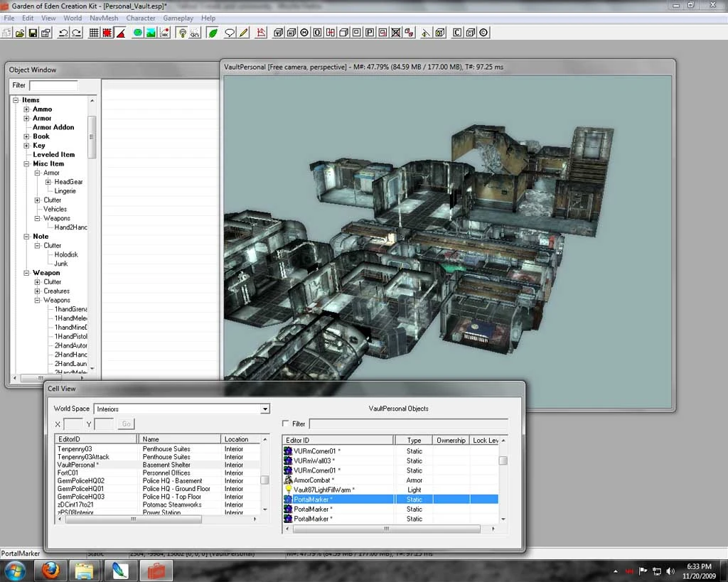
Task: Click the green leaf toolbar icon
Action: pyautogui.click(x=213, y=33)
